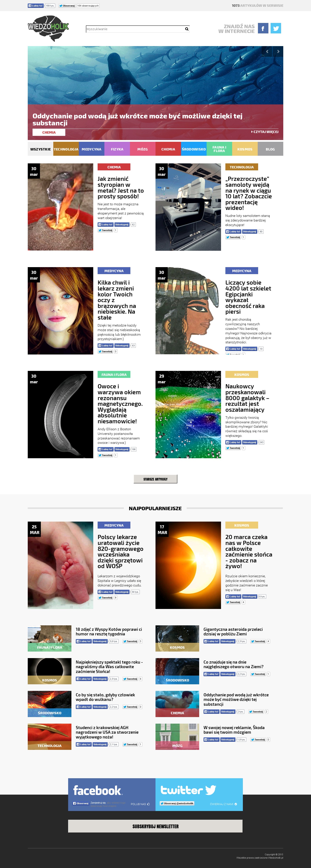Click the Starsze artykuły button
The width and height of the screenshot is (311, 868).
click(155, 479)
